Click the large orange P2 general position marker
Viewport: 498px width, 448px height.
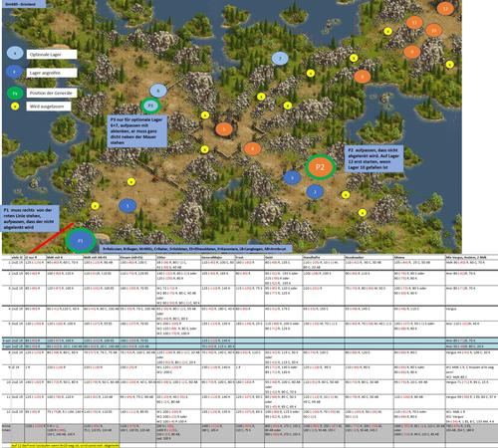coord(320,167)
